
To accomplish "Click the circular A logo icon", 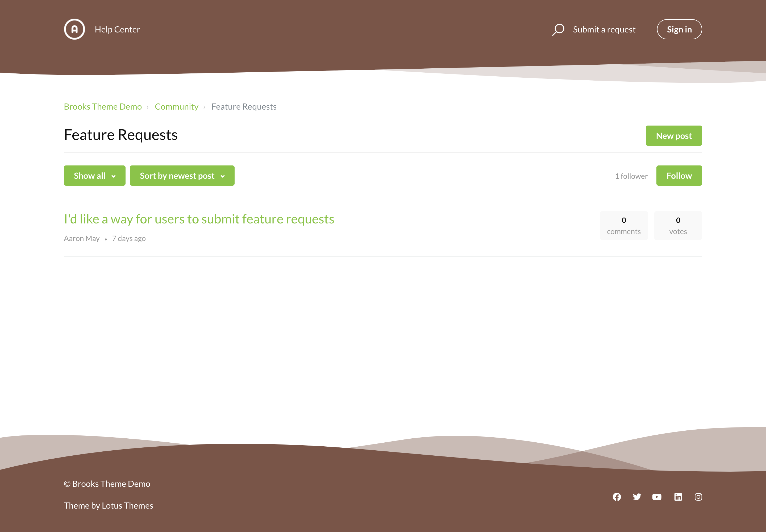I will click(x=74, y=29).
